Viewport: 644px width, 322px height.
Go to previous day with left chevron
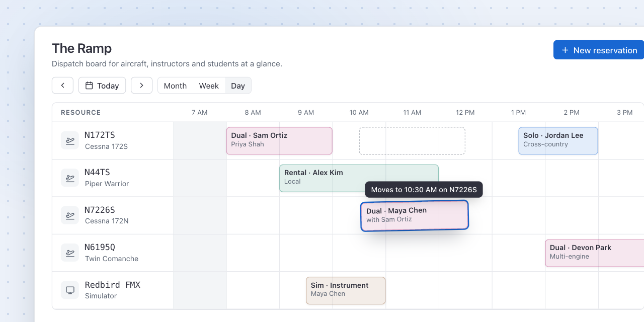(x=63, y=86)
